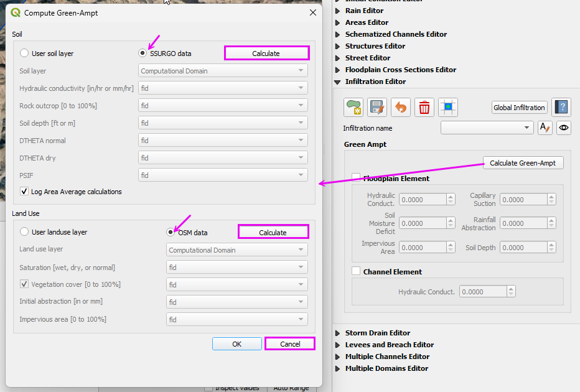The height and width of the screenshot is (392, 580).
Task: Enable Log Area Average calculations checkbox
Action: click(24, 192)
